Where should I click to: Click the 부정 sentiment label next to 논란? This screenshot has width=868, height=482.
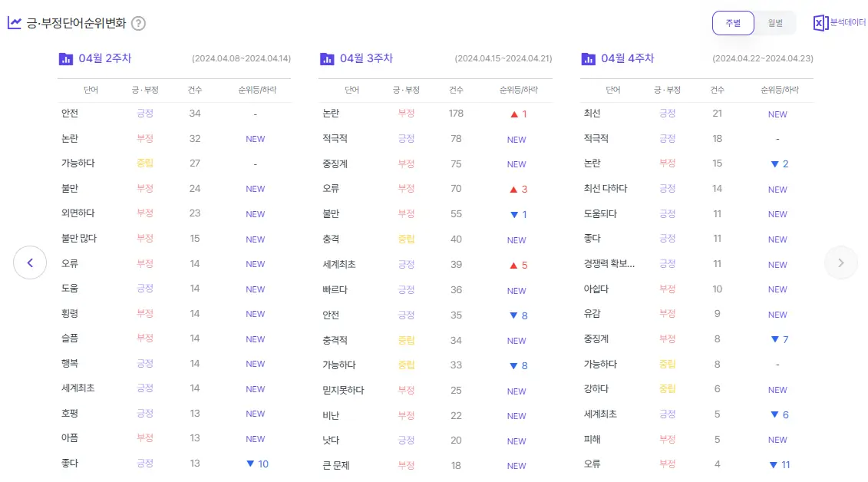click(x=145, y=138)
